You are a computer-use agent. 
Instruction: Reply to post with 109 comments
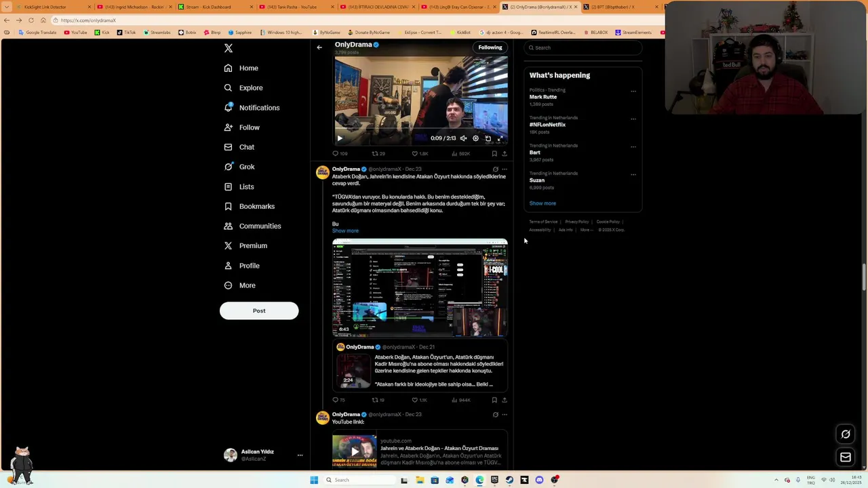pos(340,154)
